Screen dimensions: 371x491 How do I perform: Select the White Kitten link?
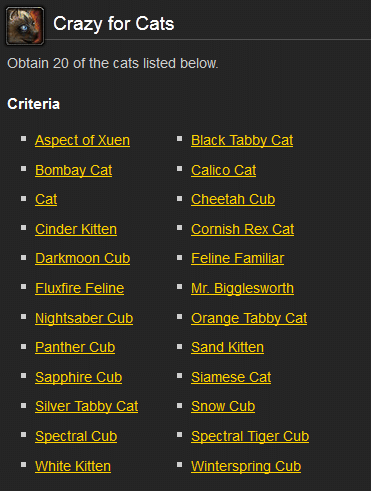73,466
